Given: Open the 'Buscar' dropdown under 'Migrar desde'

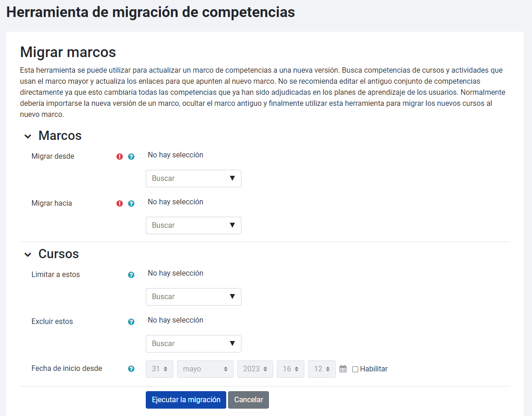Looking at the screenshot, I should point(193,179).
